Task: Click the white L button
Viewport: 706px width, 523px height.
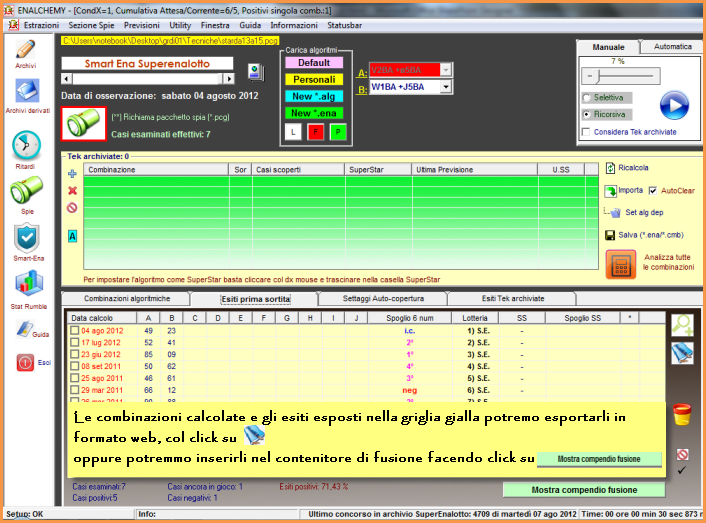Action: click(293, 132)
